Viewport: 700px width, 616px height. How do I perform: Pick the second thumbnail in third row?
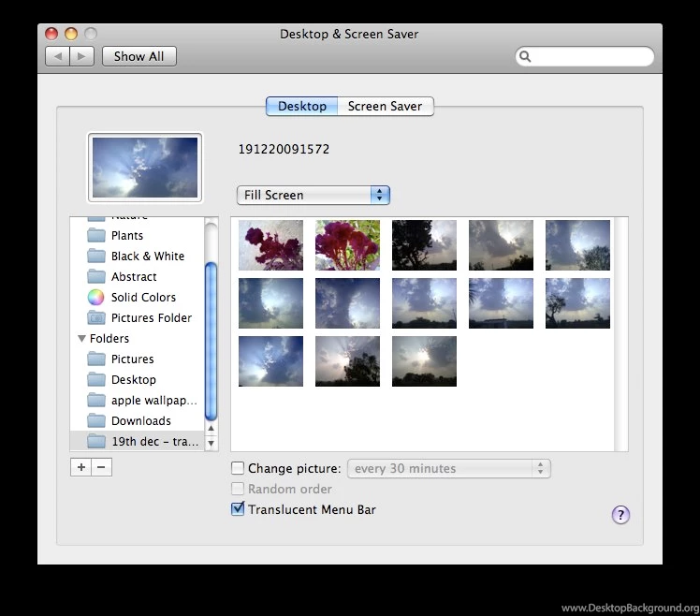pyautogui.click(x=347, y=361)
